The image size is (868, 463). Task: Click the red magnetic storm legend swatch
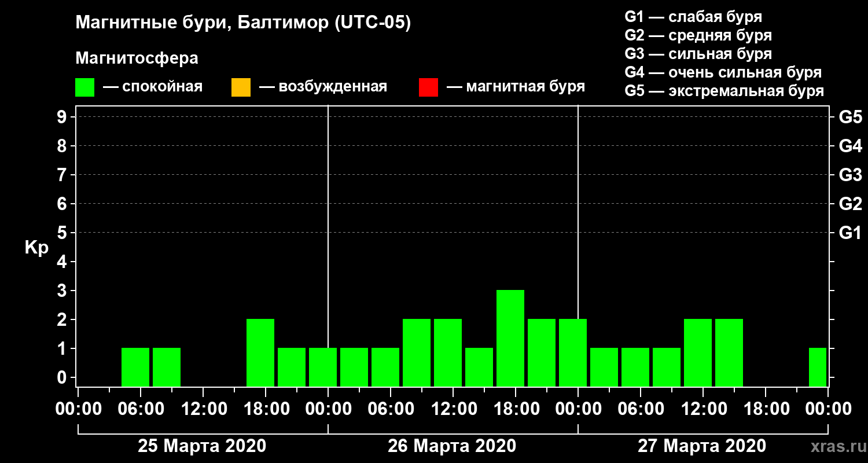point(428,87)
